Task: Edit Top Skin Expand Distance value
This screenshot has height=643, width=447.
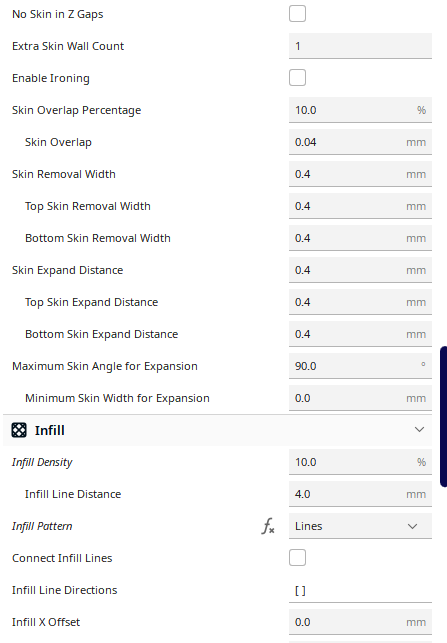Action: 360,302
